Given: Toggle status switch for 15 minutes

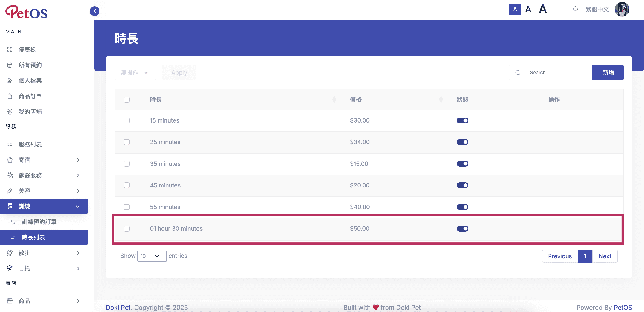Looking at the screenshot, I should 462,121.
